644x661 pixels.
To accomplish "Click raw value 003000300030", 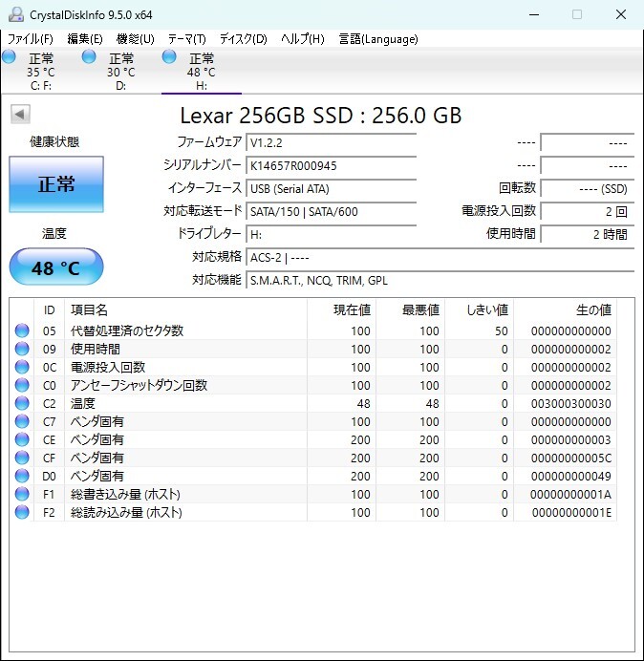I will [571, 403].
